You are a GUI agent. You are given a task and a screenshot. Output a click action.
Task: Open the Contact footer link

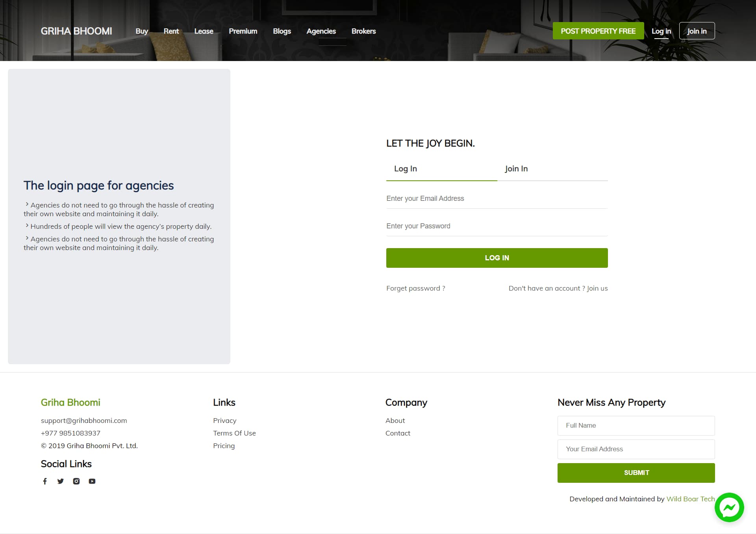coord(398,433)
